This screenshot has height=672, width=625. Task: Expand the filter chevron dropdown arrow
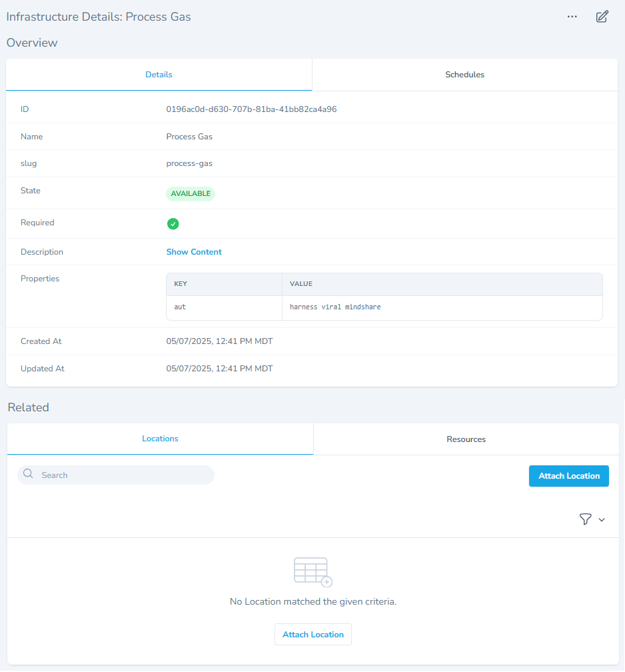(602, 520)
